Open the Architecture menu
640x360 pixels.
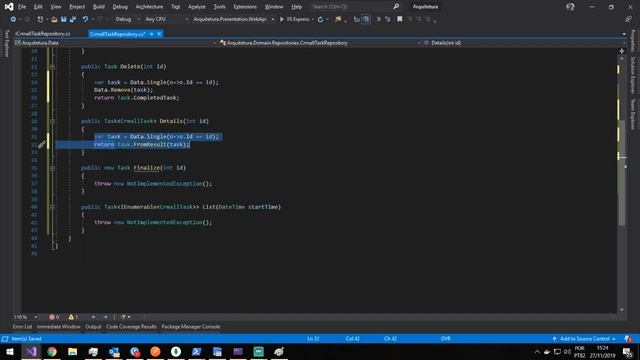(149, 7)
